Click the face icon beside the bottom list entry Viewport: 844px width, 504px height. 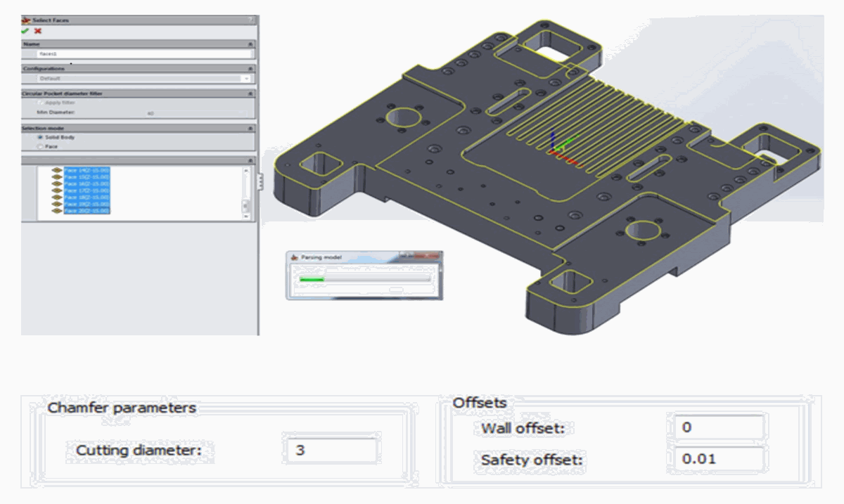pyautogui.click(x=57, y=211)
